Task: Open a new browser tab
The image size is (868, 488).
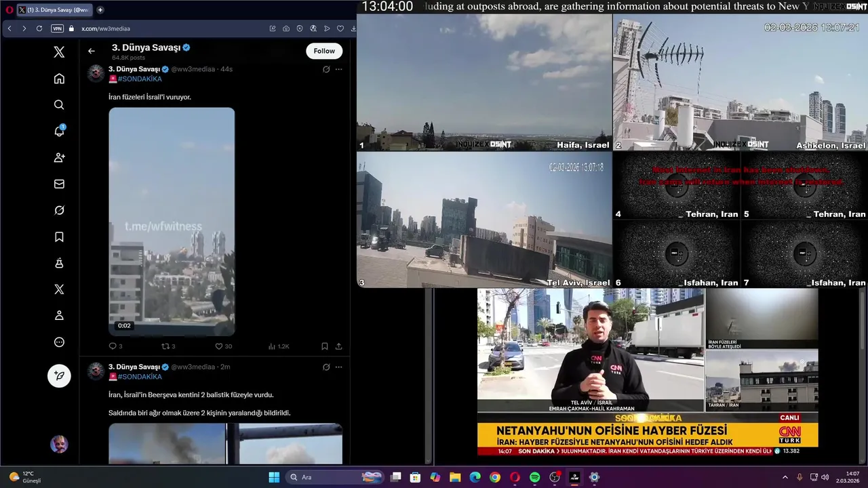Action: coord(100,10)
